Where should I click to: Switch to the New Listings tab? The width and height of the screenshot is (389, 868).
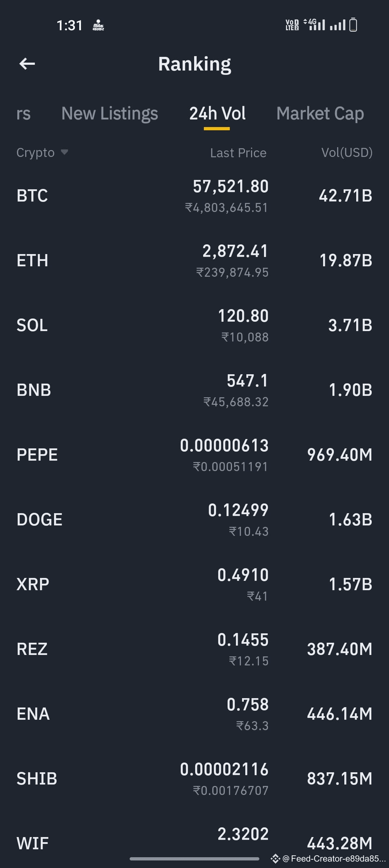click(x=109, y=114)
